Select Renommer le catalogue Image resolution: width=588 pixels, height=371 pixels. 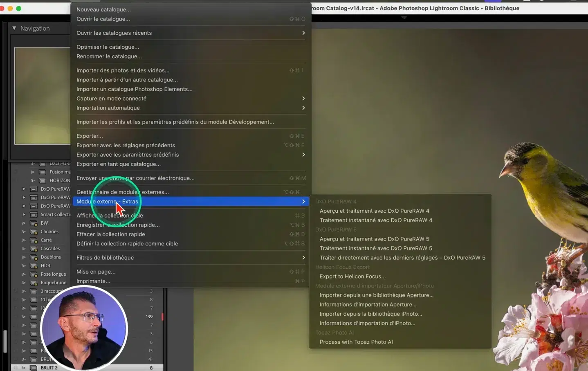coord(191,56)
